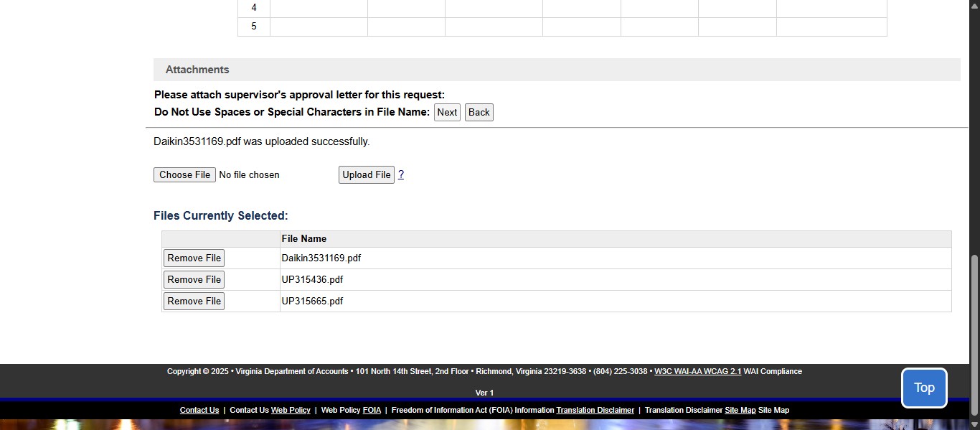Screen dimensions: 980x430
Task: Open the Site Map link
Action: pos(740,410)
